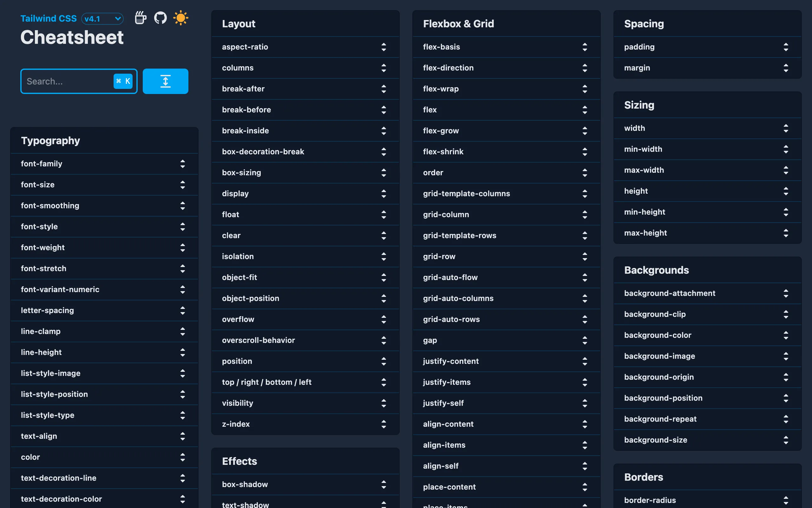Expand the flex-basis chevron icon
The height and width of the screenshot is (508, 812).
point(585,47)
